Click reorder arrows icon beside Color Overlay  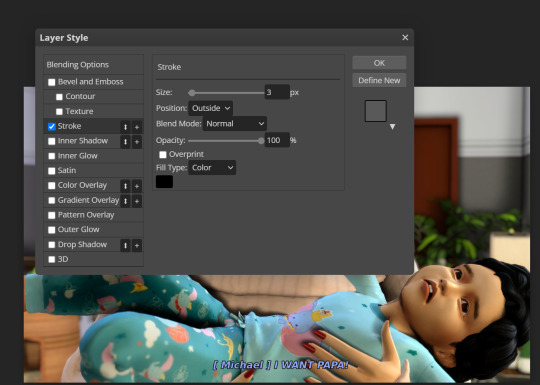[x=125, y=186]
